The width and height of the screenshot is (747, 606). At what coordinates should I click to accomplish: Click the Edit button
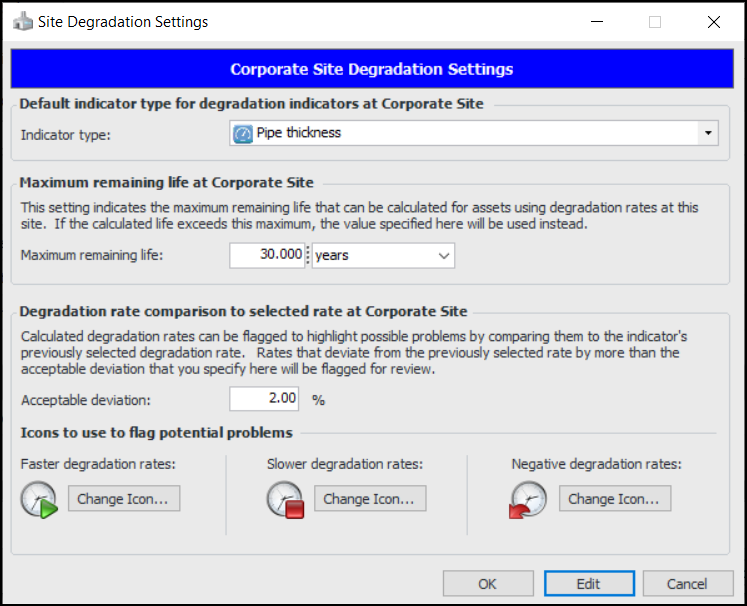pos(588,584)
